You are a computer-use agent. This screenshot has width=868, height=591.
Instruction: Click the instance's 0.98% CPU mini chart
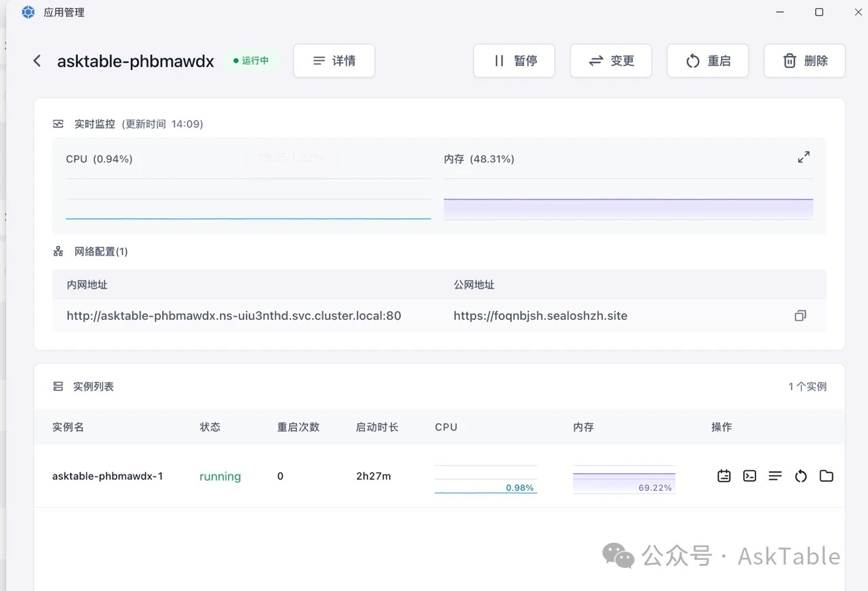(x=486, y=480)
